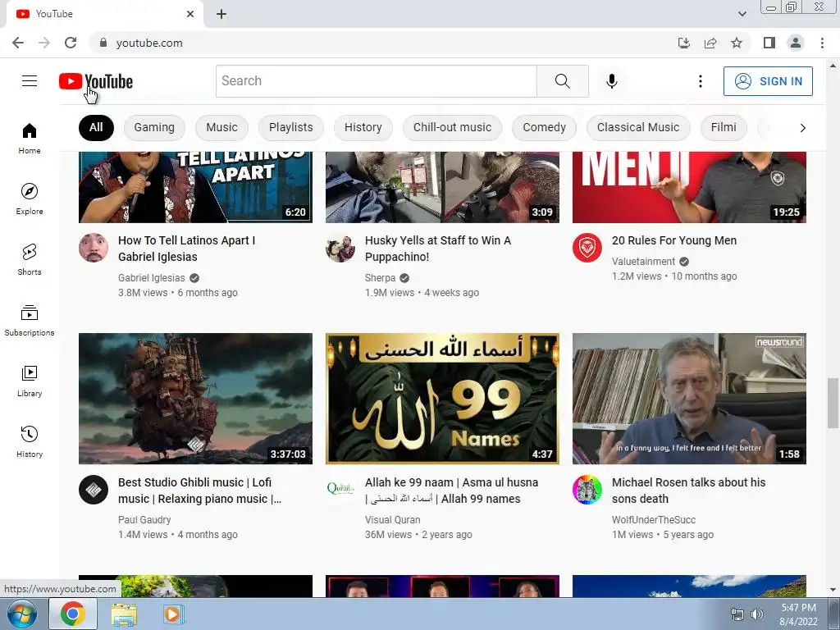Close the YouTube tab
The height and width of the screenshot is (630, 840).
click(x=190, y=14)
